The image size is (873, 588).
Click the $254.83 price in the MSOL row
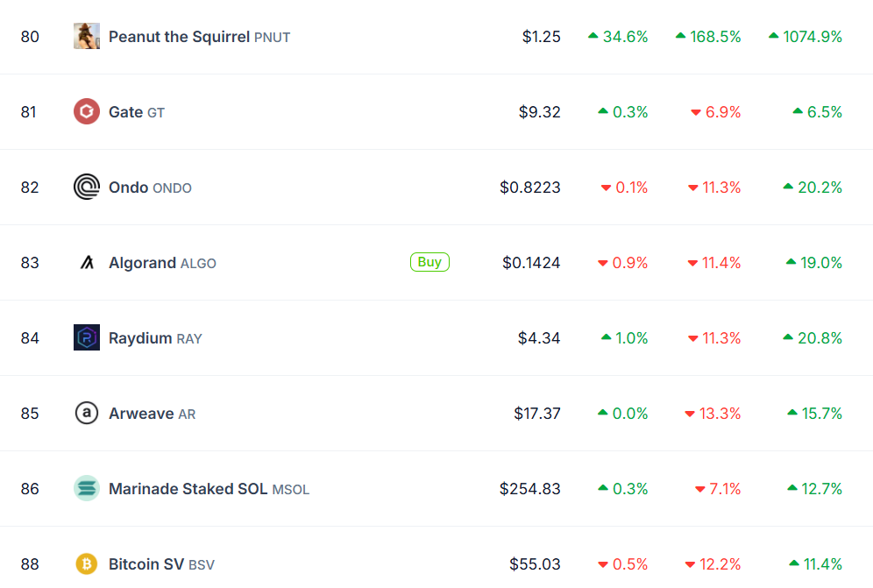coord(529,489)
